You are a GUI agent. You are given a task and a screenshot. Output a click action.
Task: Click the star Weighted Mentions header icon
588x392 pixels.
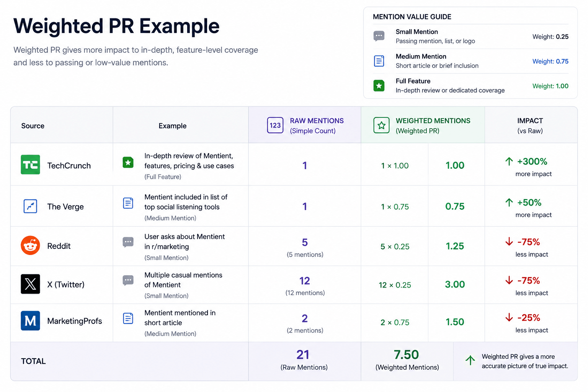coord(381,125)
